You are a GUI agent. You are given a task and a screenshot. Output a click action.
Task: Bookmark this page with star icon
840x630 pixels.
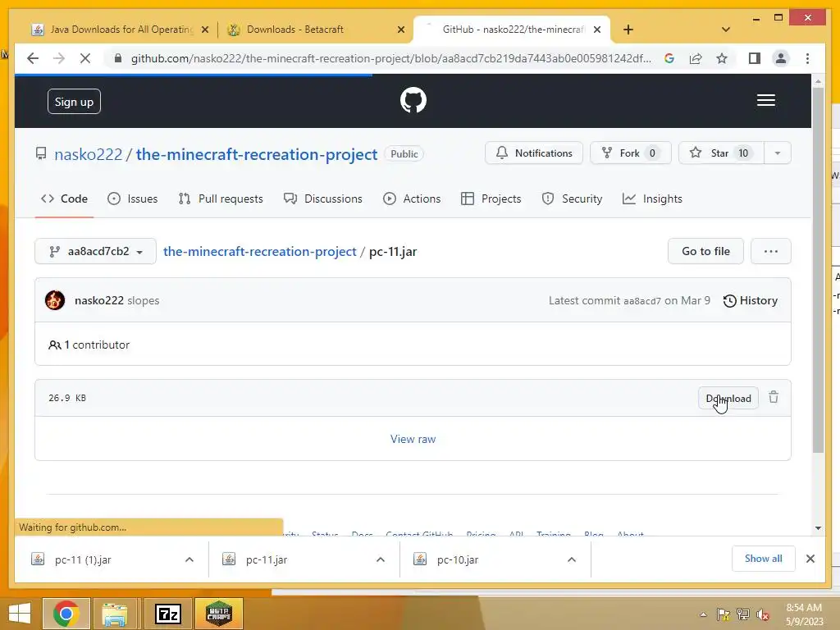click(x=722, y=58)
